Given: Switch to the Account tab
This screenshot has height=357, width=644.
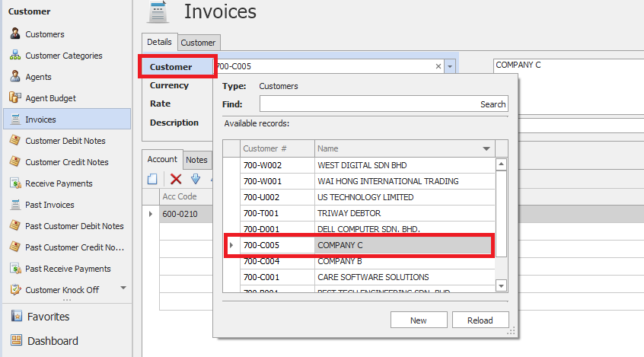Looking at the screenshot, I should pyautogui.click(x=162, y=159).
